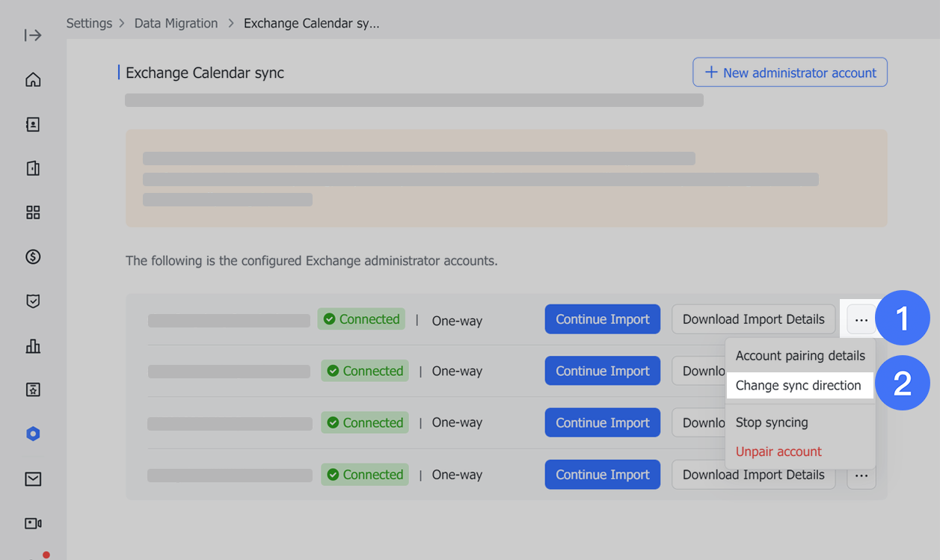
Task: Download Import Details for the last account
Action: (x=753, y=475)
